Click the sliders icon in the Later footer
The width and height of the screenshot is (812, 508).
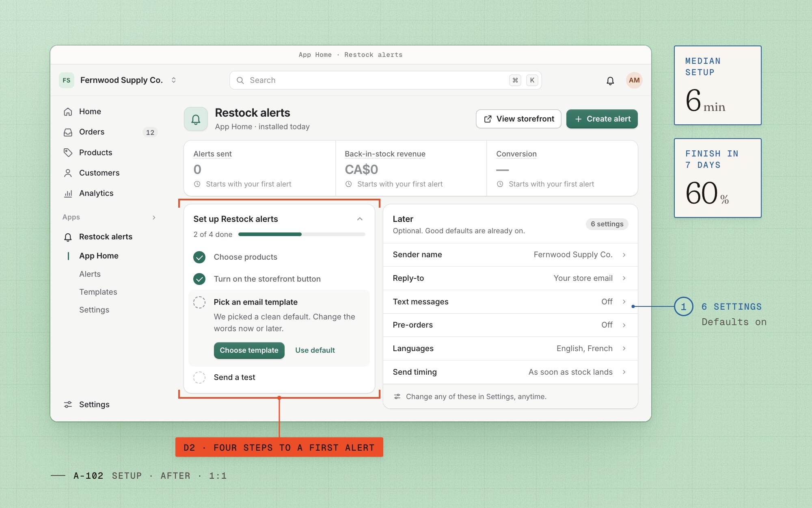(397, 396)
